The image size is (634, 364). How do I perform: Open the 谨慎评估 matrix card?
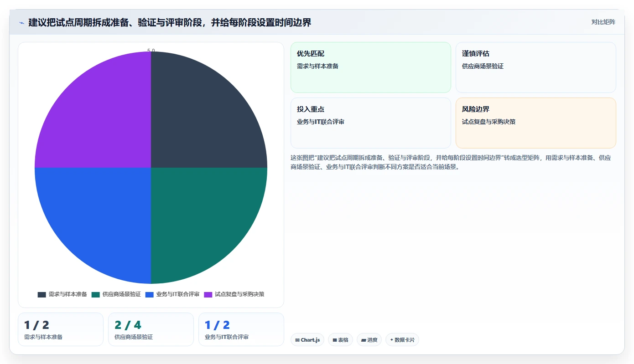535,67
